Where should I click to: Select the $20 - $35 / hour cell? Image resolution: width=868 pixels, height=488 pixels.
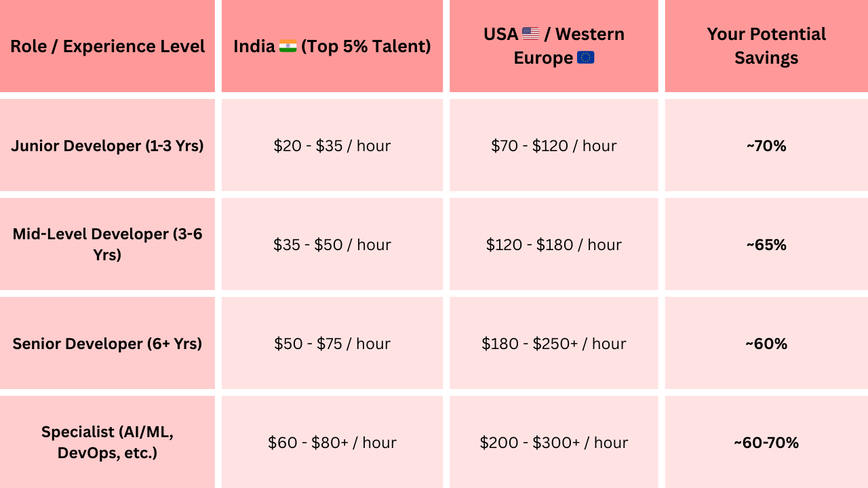click(x=332, y=145)
